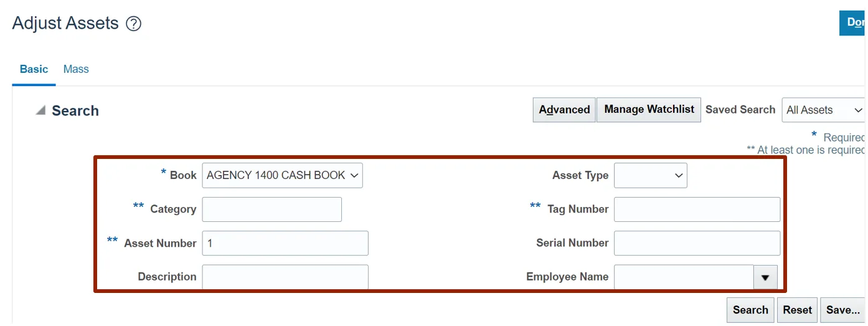This screenshot has width=868, height=326.
Task: Click the Description text field
Action: click(x=285, y=277)
